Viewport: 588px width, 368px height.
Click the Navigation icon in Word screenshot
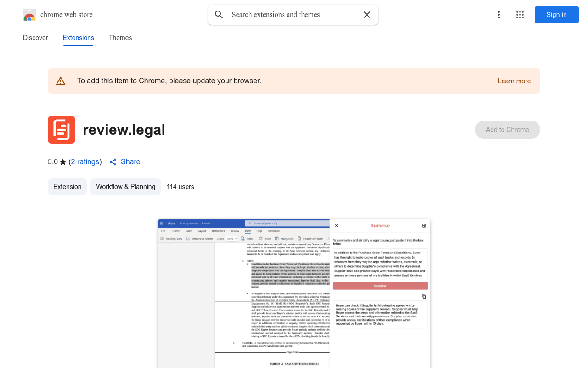point(277,239)
